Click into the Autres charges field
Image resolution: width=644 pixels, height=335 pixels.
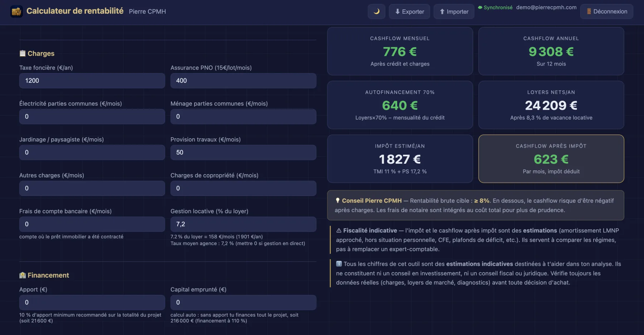click(x=92, y=188)
